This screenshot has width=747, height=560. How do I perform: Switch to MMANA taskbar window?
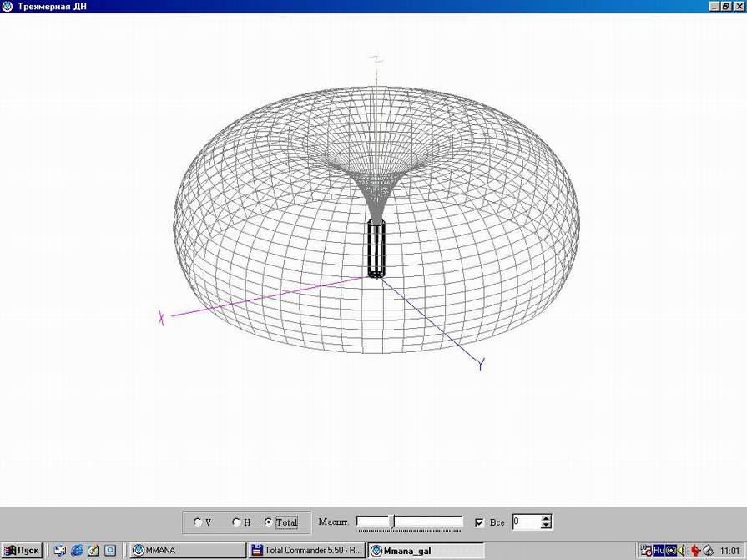[188, 551]
